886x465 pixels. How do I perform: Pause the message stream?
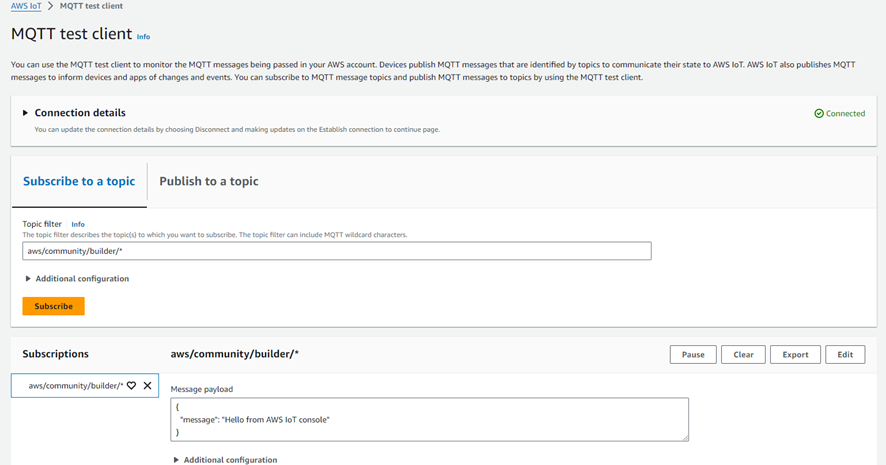point(693,355)
